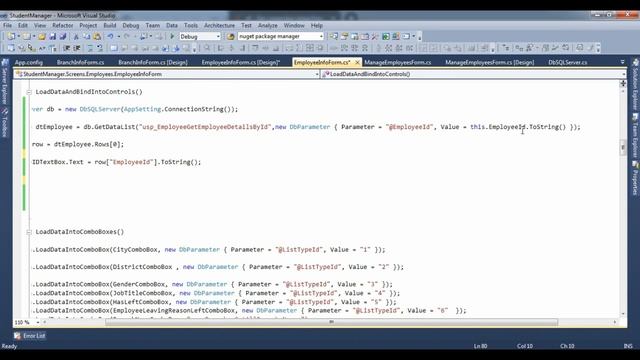Image resolution: width=640 pixels, height=360 pixels.
Task: Click the Redo arrow icon
Action: click(127, 36)
